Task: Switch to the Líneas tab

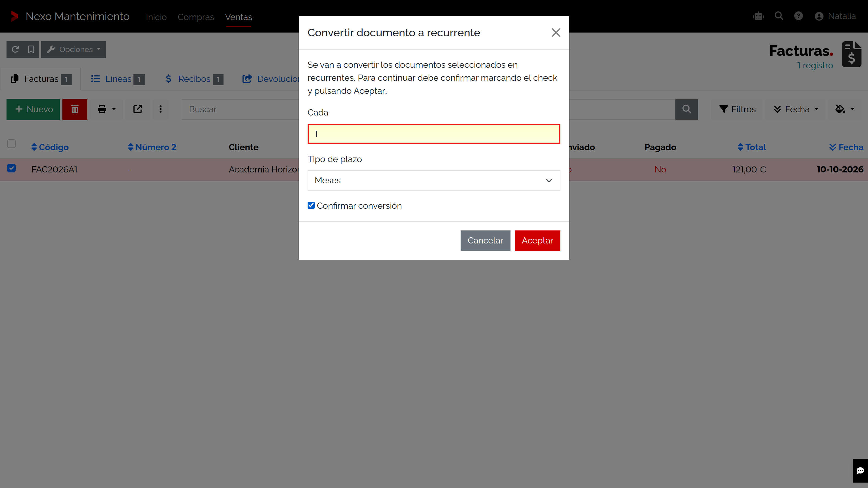Action: click(x=118, y=79)
